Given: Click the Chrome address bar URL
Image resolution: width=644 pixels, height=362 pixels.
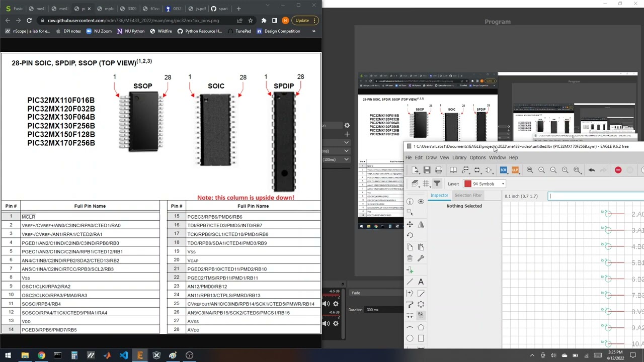Looking at the screenshot, I should pos(133,21).
